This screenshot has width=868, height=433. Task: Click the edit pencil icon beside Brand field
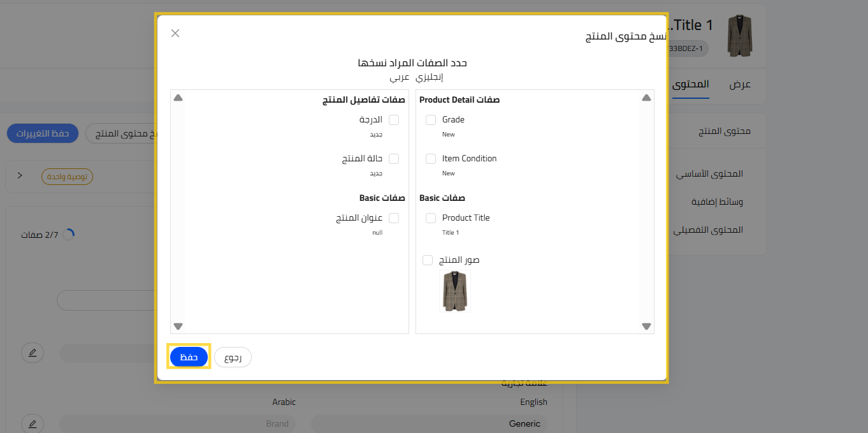pos(33,423)
